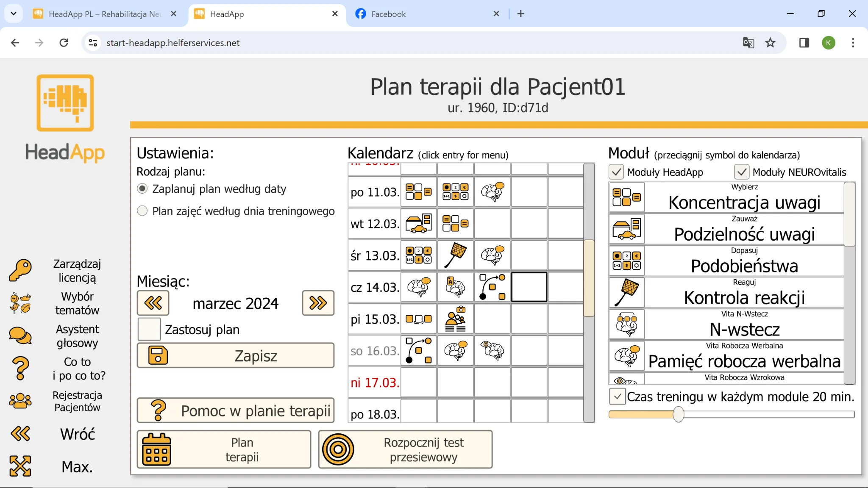Open Chrome three-dot menu

click(853, 43)
